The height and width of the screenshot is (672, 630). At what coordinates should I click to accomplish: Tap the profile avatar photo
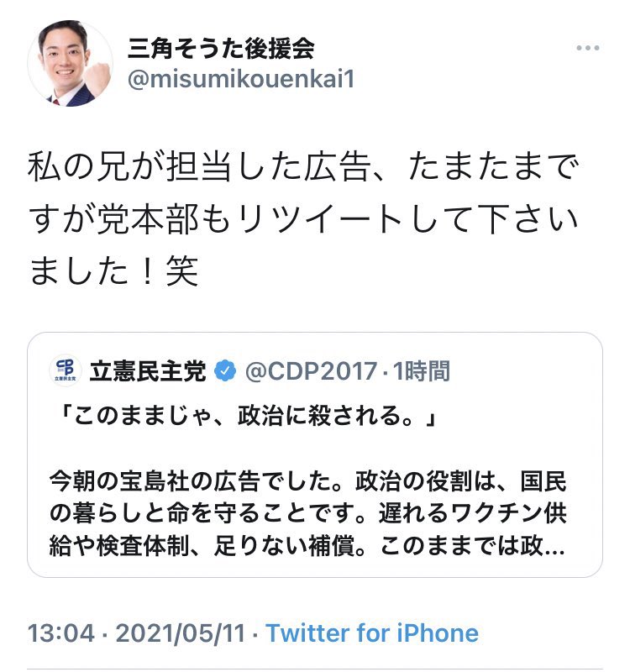[x=71, y=64]
